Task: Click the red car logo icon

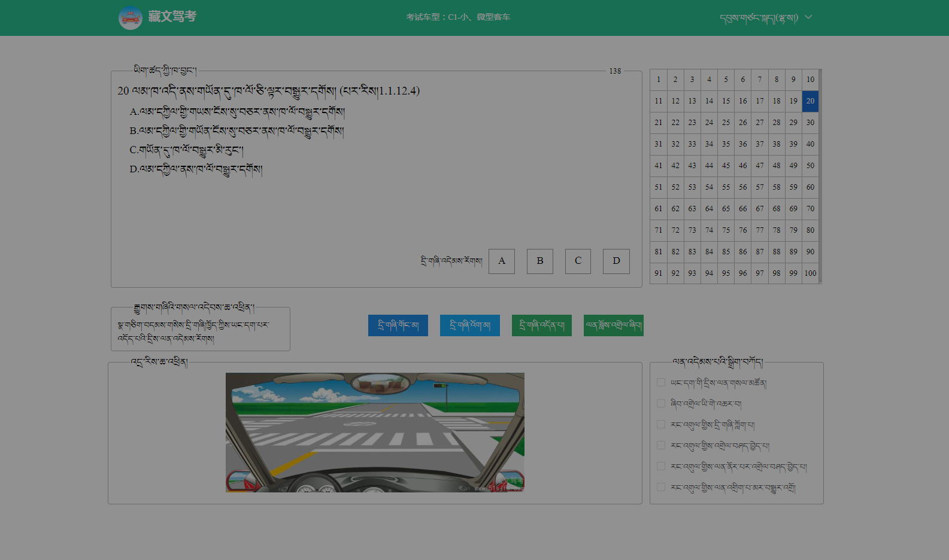Action: point(130,18)
